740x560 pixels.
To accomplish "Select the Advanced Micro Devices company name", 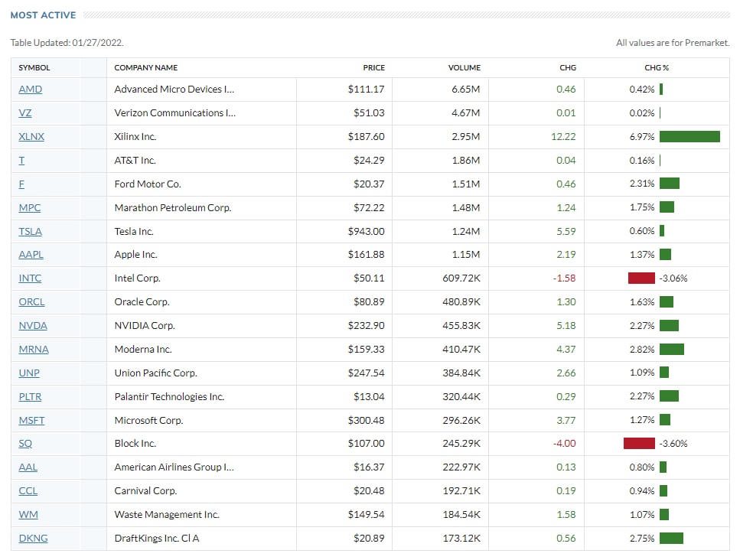I will click(x=174, y=90).
